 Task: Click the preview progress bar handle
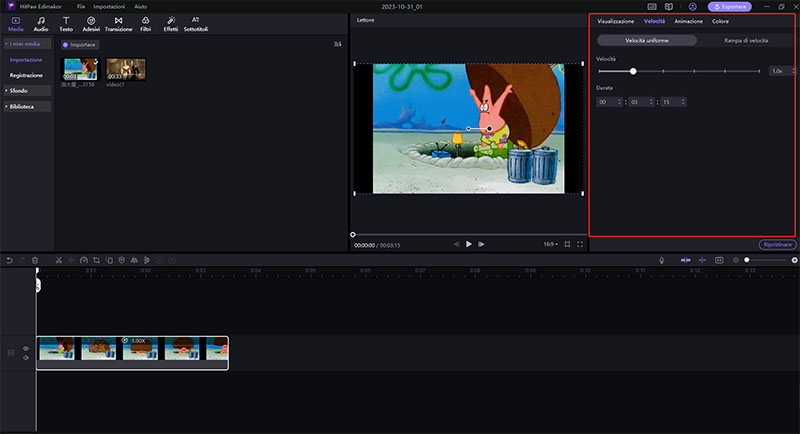pos(353,235)
